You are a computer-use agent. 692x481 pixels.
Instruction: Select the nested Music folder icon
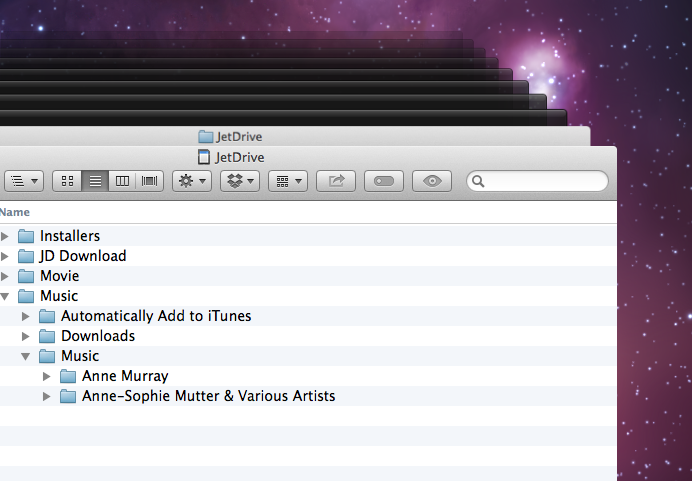tap(47, 356)
